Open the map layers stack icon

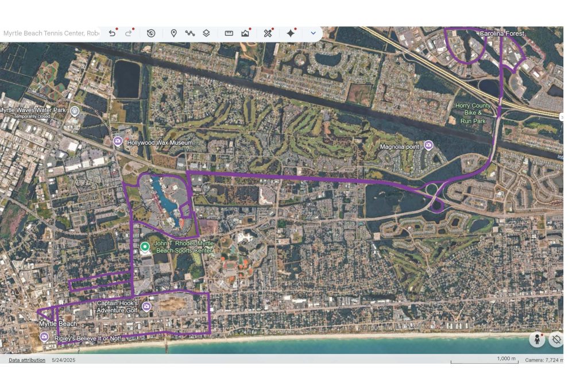207,33
